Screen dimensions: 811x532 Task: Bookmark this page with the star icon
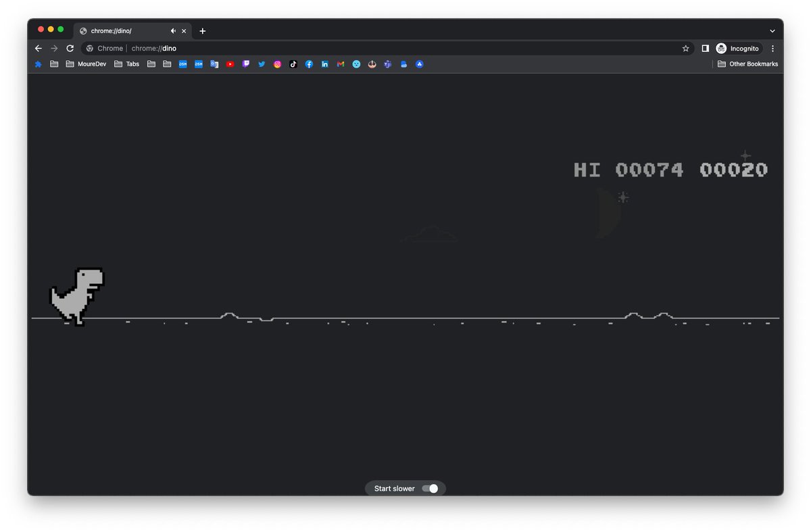click(x=685, y=49)
